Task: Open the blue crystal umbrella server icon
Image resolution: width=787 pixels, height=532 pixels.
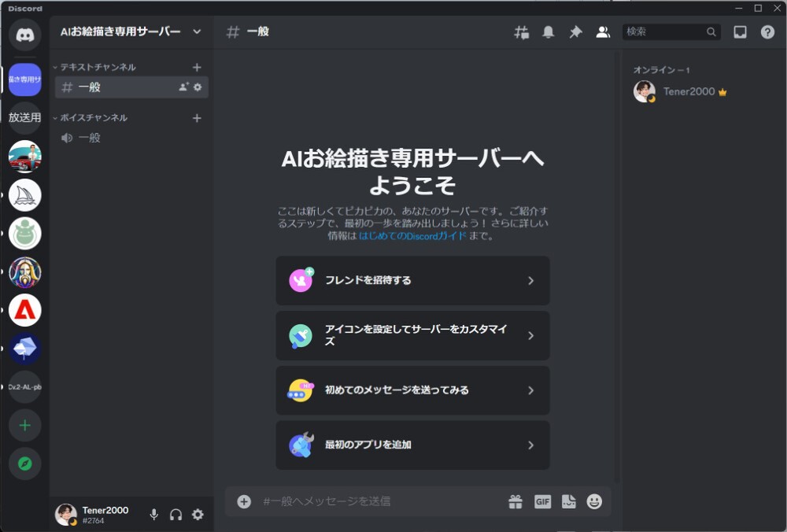Action: coord(24,349)
